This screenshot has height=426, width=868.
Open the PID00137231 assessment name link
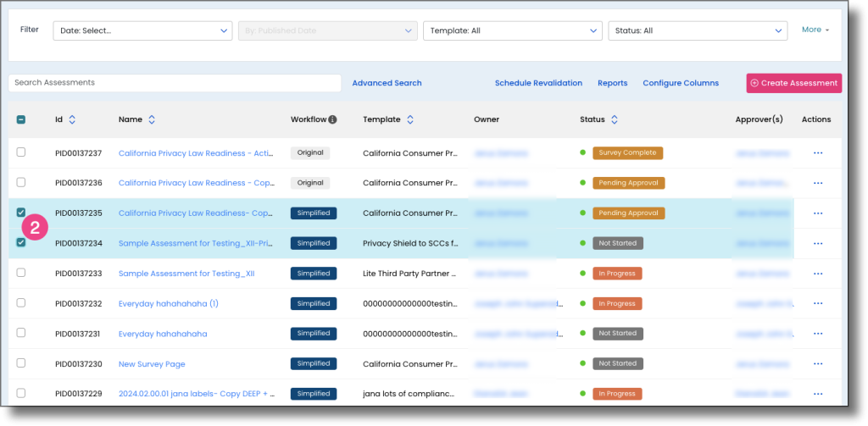(x=163, y=335)
